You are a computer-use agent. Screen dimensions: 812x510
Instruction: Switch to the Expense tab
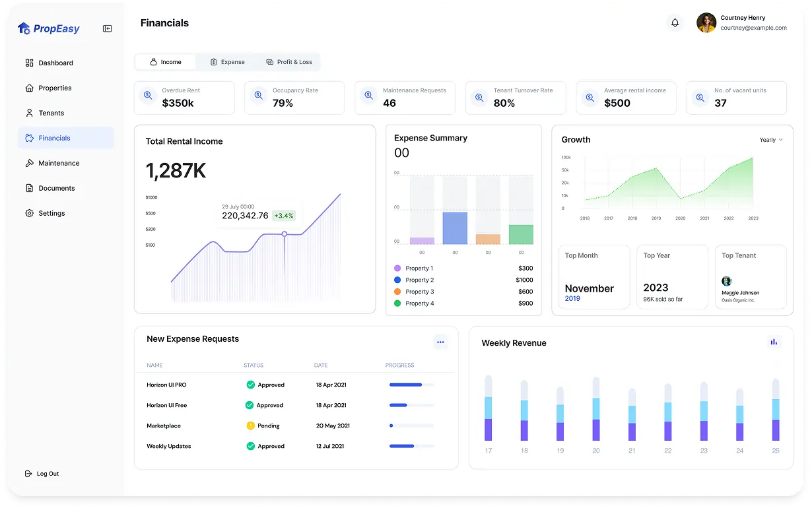coord(226,61)
